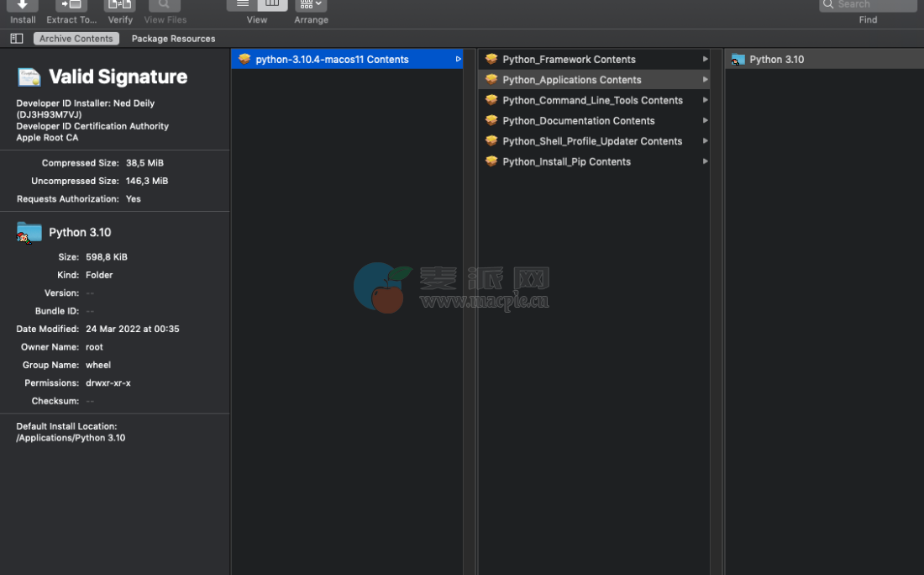Expand Python_Documentation Contents arrow
This screenshot has width=924, height=575.
click(705, 120)
